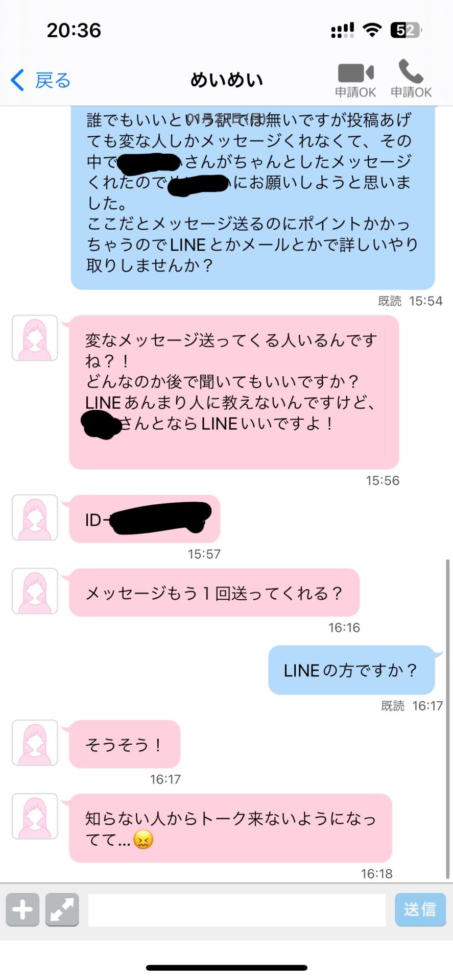The width and height of the screenshot is (453, 980).
Task: Tap avatar beside メッセージもう１回 message
Action: (35, 591)
